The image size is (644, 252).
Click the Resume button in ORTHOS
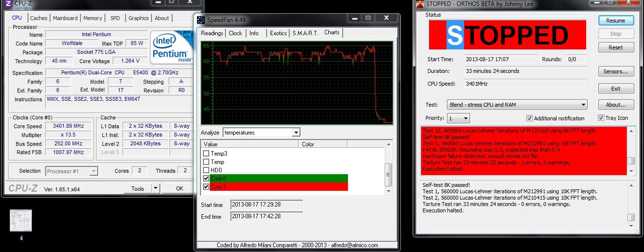pyautogui.click(x=616, y=21)
